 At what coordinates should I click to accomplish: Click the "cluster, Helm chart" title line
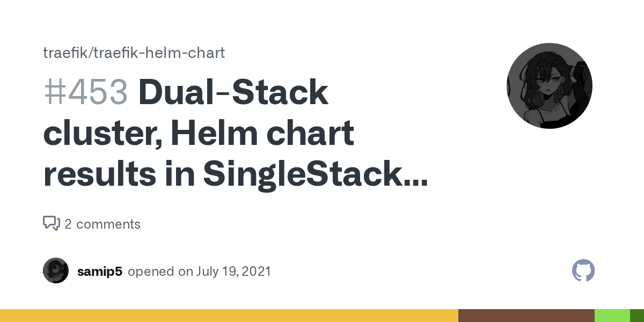coord(199,134)
